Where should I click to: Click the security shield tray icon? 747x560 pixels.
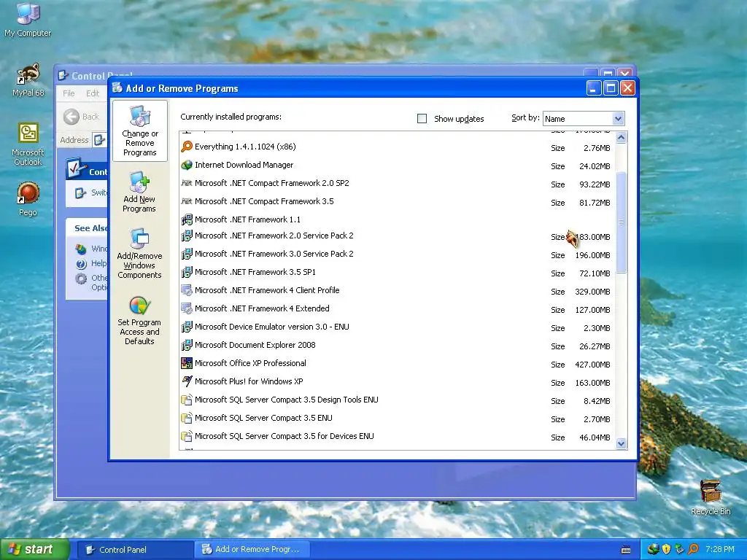[x=667, y=549]
